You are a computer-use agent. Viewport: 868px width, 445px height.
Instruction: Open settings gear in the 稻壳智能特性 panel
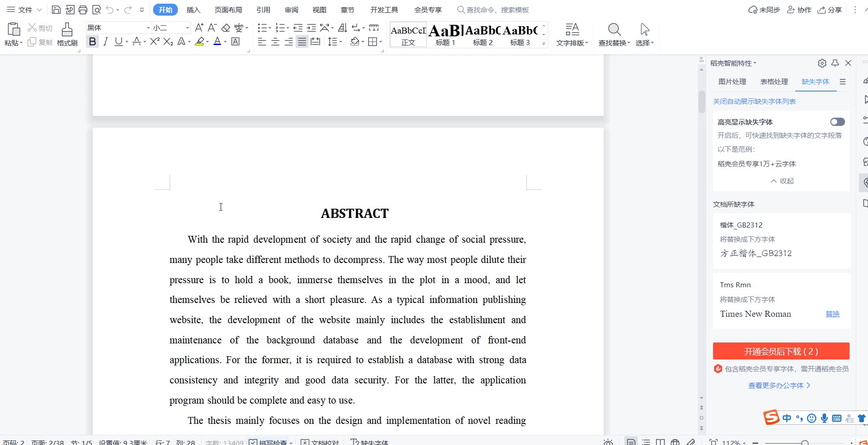coord(822,63)
